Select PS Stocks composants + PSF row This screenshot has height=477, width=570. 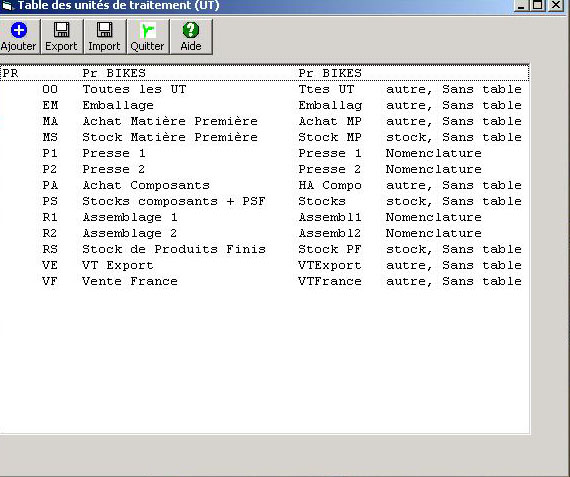click(x=264, y=201)
